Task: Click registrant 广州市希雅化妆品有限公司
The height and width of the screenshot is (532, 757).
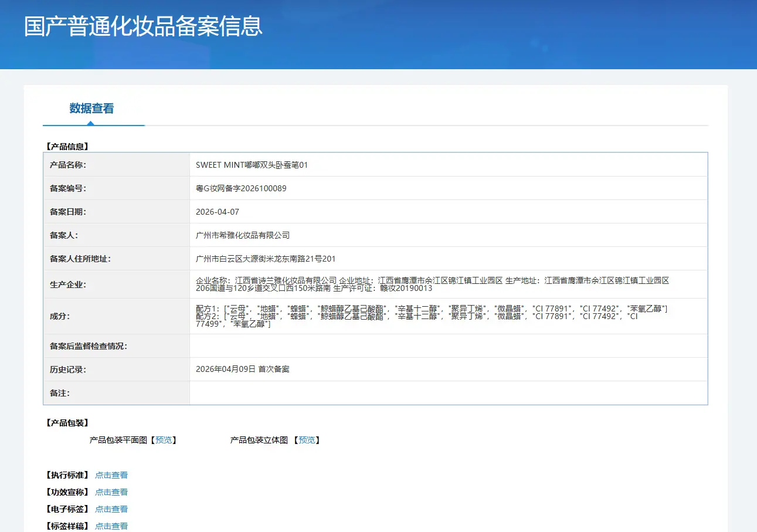Action: [x=243, y=235]
